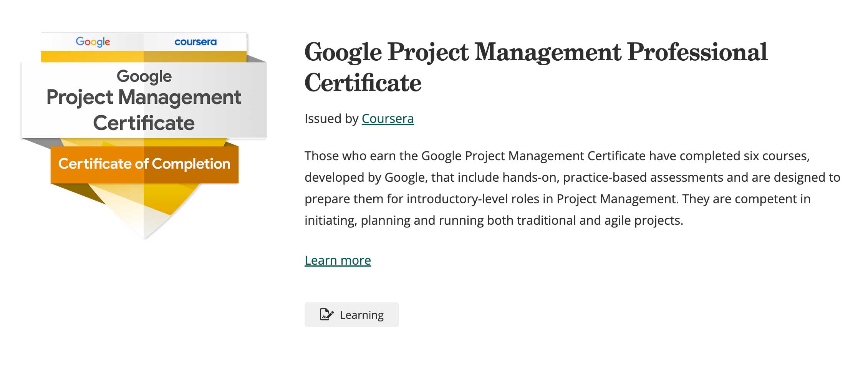Click the orange Certificate of Completion banner
The image size is (868, 368).
pos(144,164)
